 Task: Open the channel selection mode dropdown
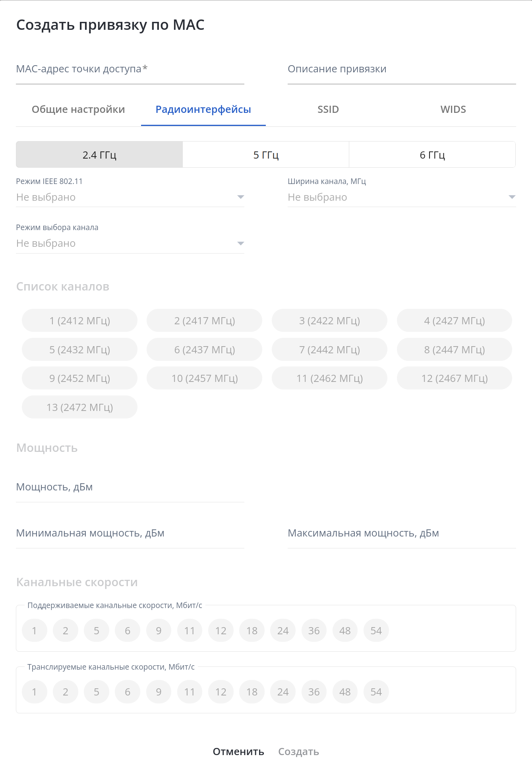(130, 243)
